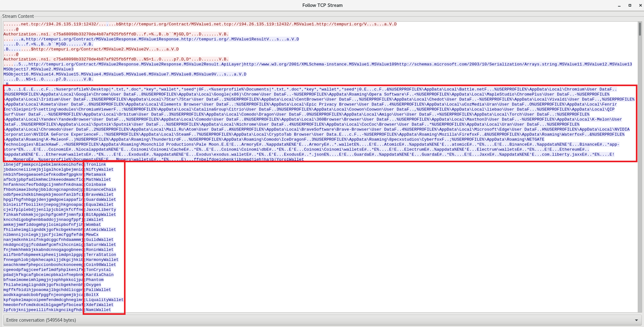Click the PaliWallet entry

(x=98, y=290)
